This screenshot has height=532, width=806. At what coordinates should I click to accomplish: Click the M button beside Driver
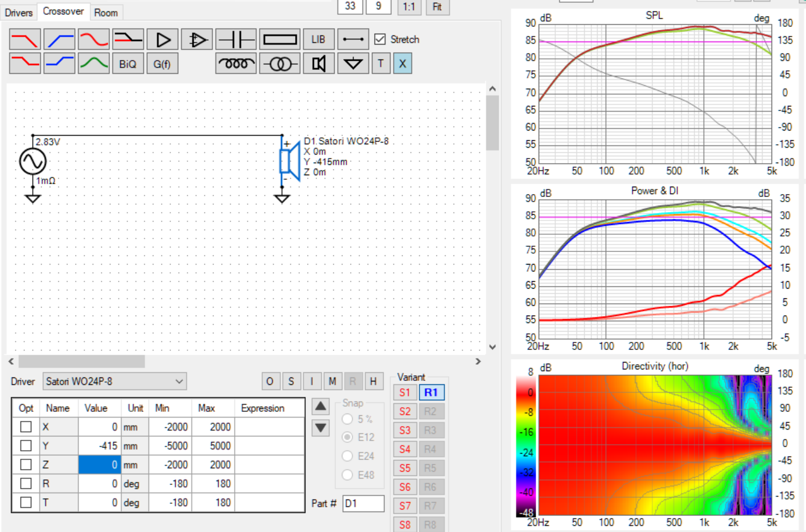(x=332, y=381)
